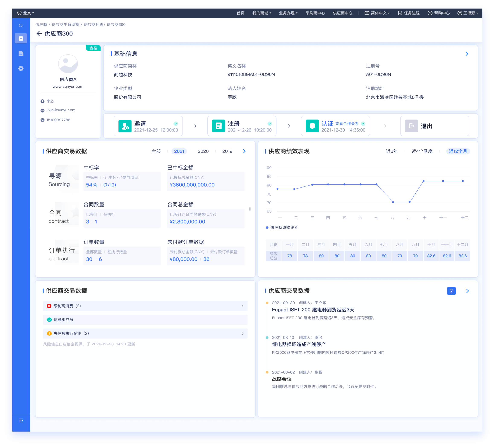The width and height of the screenshot is (495, 448).
Task: Click chevron between 邀请 and 注册 stages
Action: click(196, 126)
